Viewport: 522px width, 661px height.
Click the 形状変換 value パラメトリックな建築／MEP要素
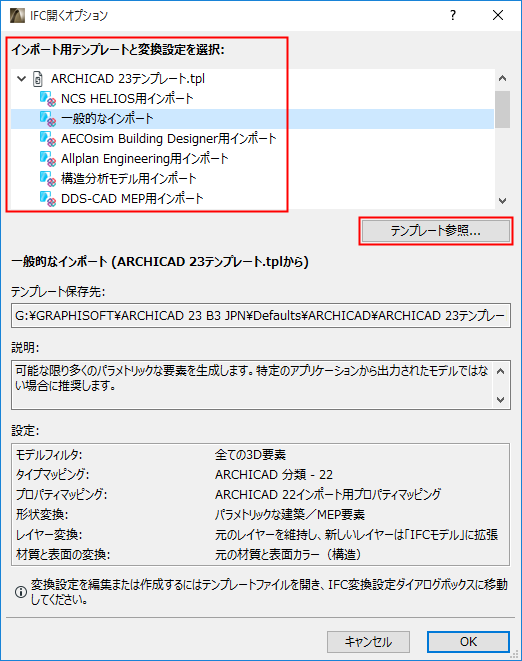pyautogui.click(x=290, y=514)
